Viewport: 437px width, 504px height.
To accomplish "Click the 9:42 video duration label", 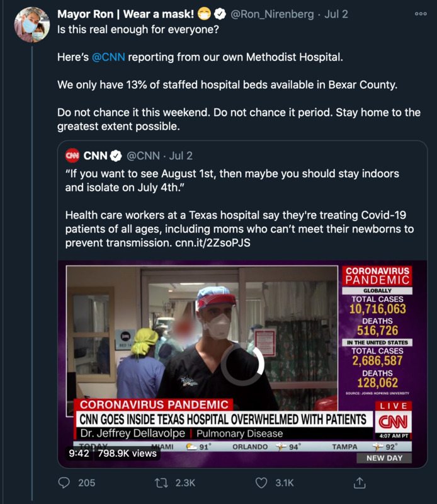I will point(78,452).
